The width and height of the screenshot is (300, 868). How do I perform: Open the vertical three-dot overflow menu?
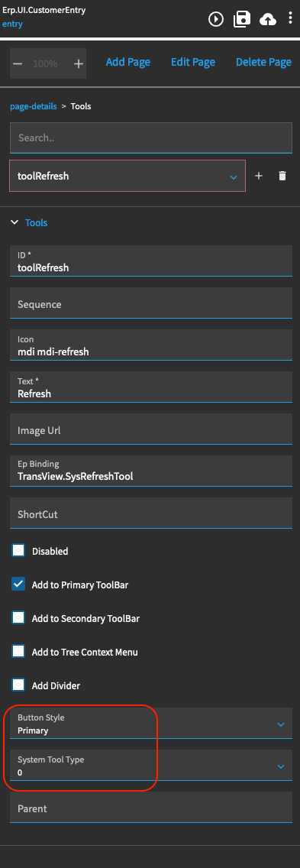(291, 18)
